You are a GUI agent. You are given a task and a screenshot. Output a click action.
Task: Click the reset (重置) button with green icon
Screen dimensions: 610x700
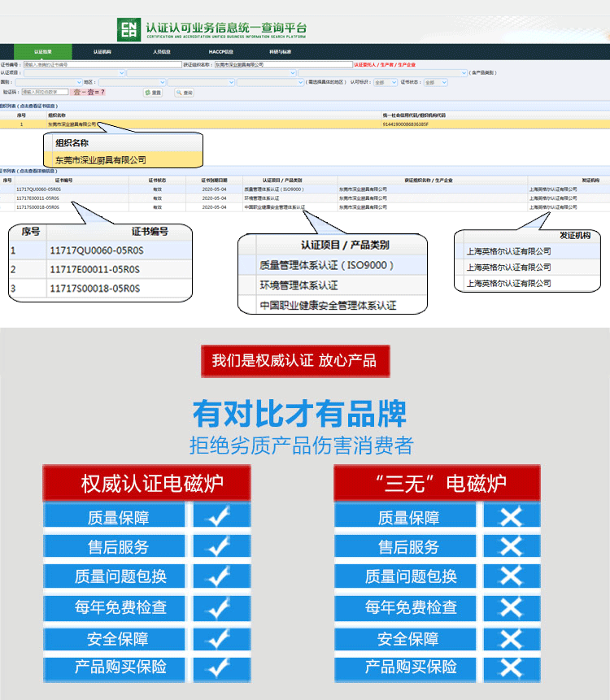click(x=153, y=93)
